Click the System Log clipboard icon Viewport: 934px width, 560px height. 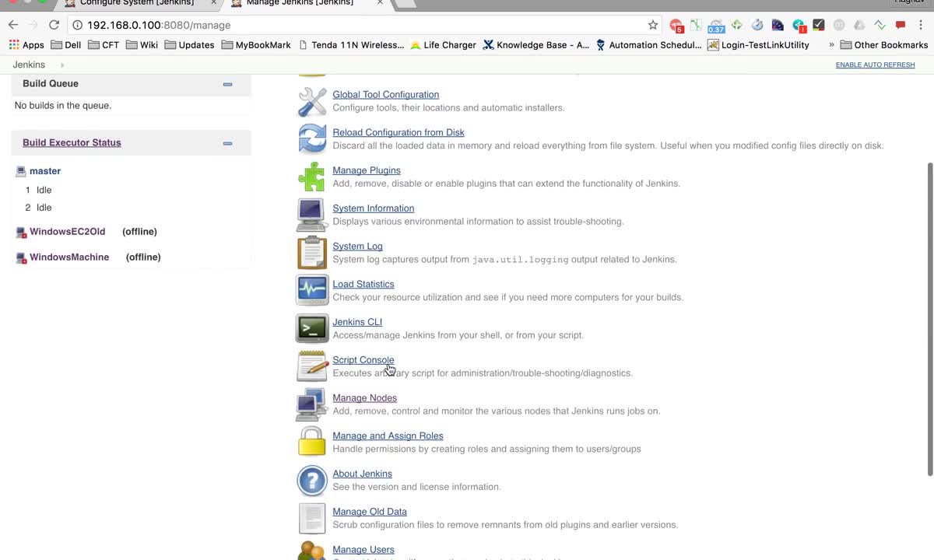click(312, 253)
